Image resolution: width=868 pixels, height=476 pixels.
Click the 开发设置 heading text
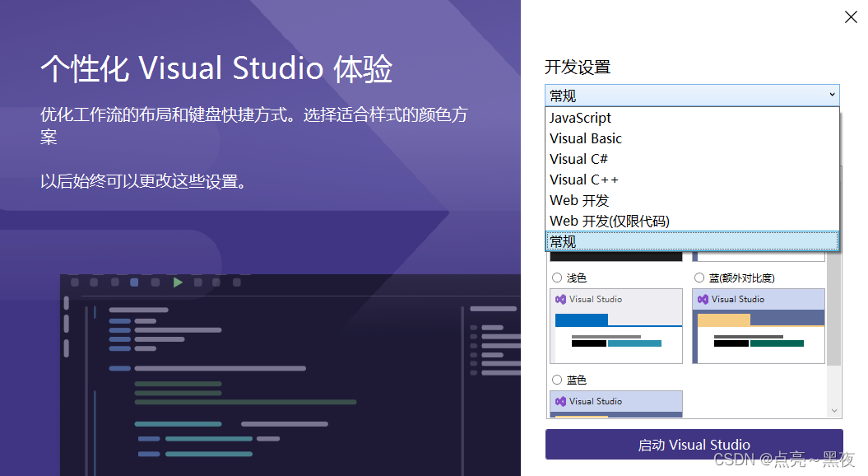pos(578,67)
